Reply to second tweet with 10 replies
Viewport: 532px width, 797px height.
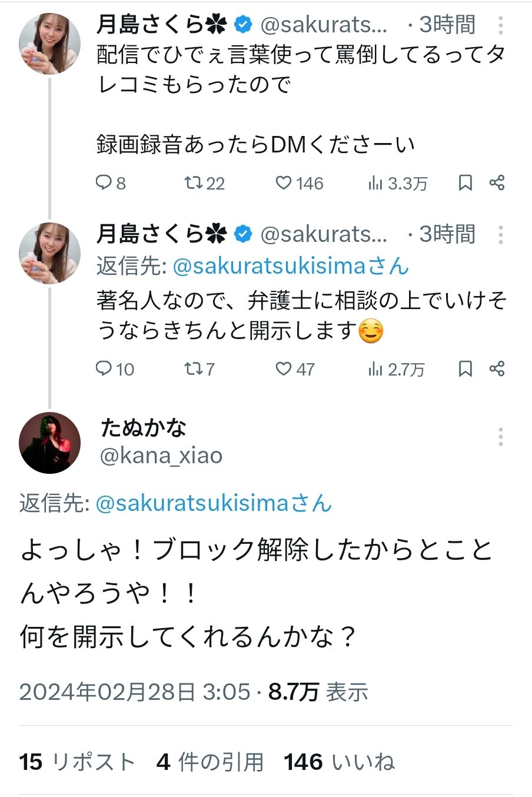(104, 368)
